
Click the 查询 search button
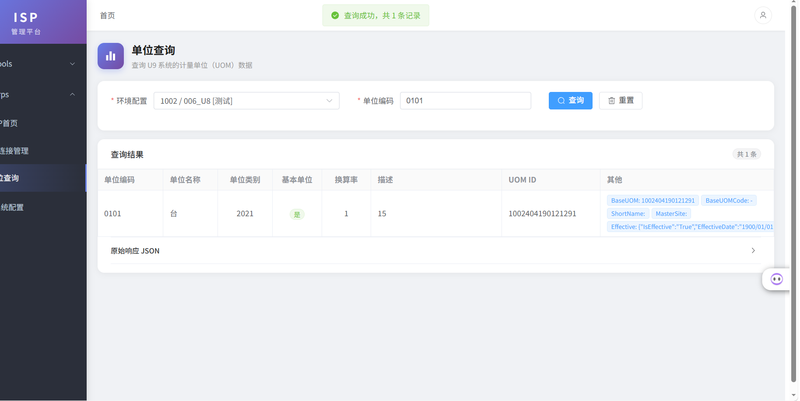pos(570,101)
